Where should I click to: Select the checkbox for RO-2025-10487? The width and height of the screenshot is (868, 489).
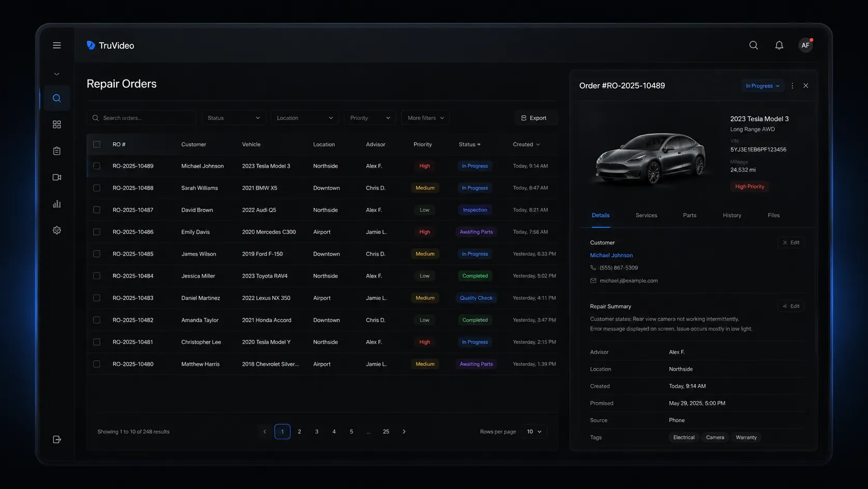click(x=97, y=210)
